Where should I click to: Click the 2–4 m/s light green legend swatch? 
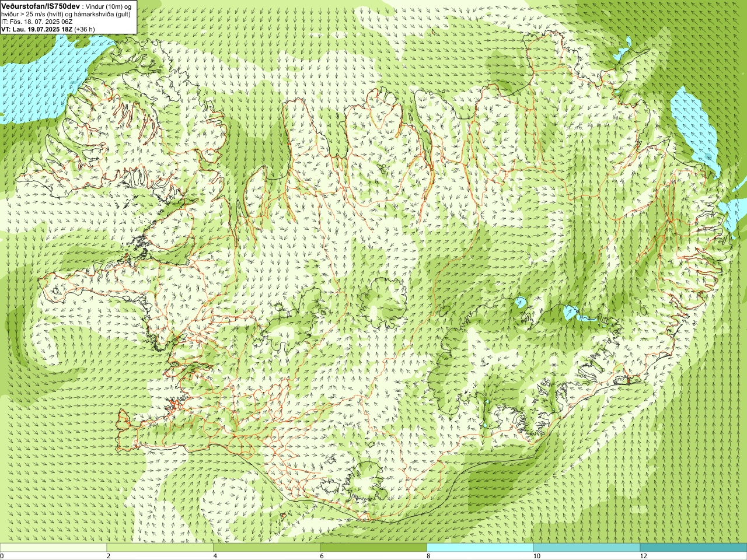pos(160,548)
